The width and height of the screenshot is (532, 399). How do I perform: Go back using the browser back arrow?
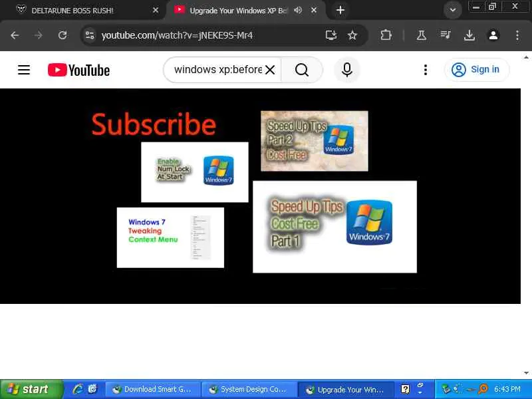click(x=15, y=35)
